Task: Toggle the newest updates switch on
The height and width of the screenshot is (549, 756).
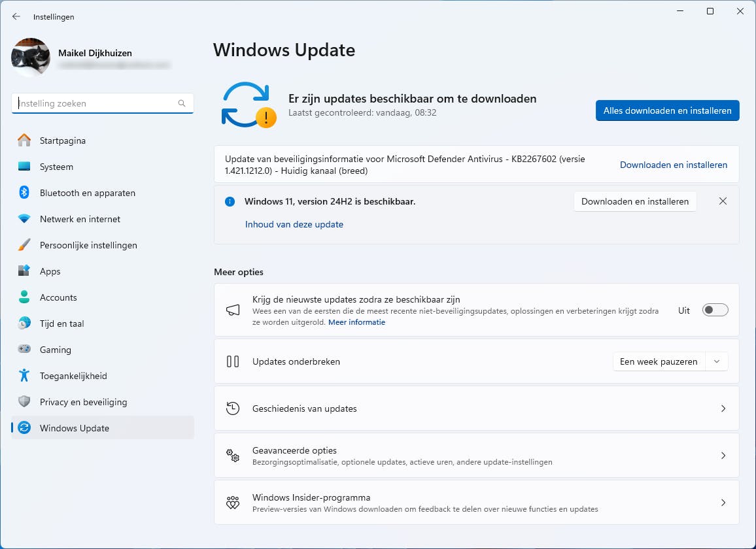Action: click(x=715, y=310)
